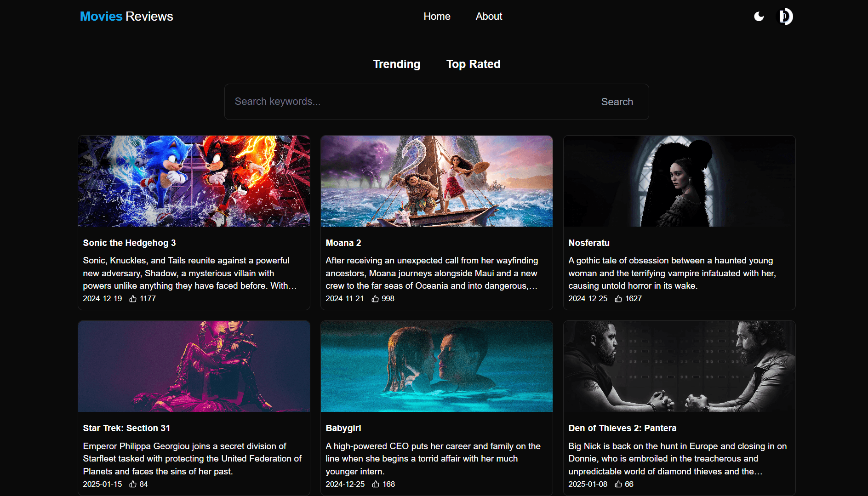Go to the About page
This screenshot has width=868, height=496.
click(x=489, y=17)
